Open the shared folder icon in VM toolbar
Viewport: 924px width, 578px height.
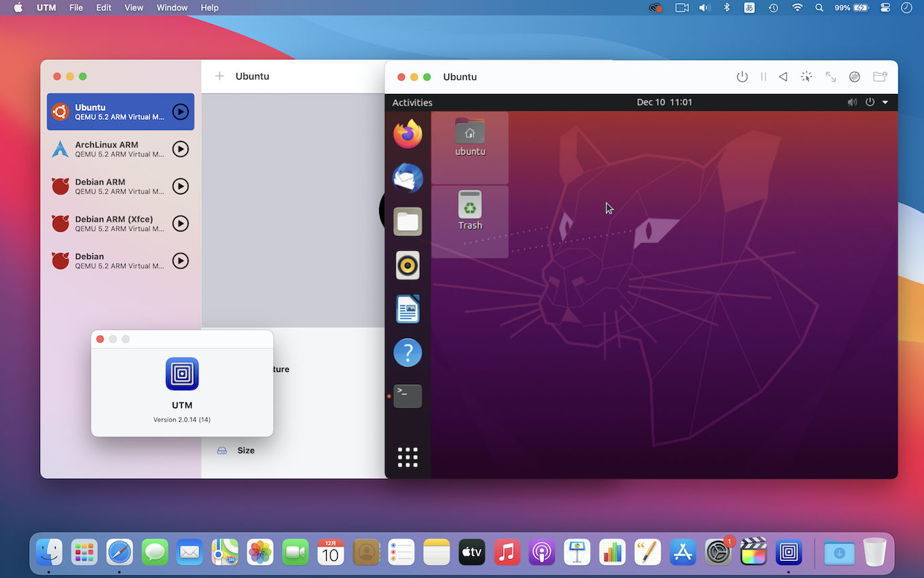(880, 77)
